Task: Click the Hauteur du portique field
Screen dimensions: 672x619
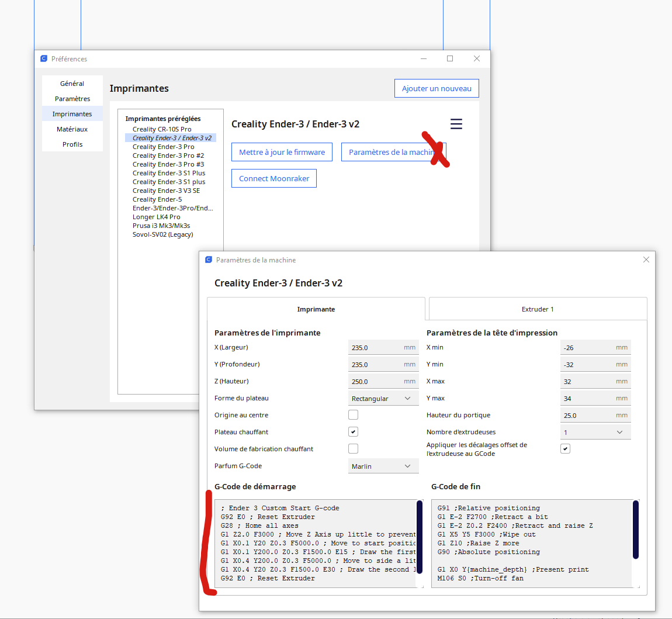Action: pos(595,416)
